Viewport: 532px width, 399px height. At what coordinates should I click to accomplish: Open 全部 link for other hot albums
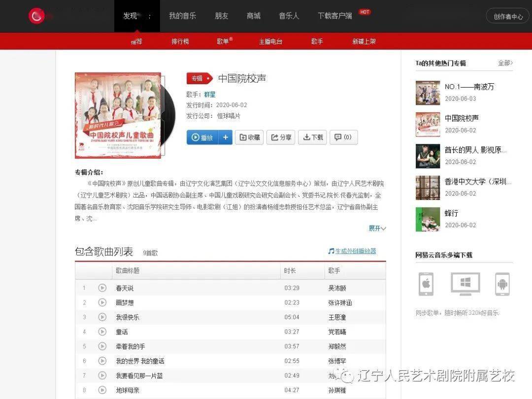click(x=505, y=63)
